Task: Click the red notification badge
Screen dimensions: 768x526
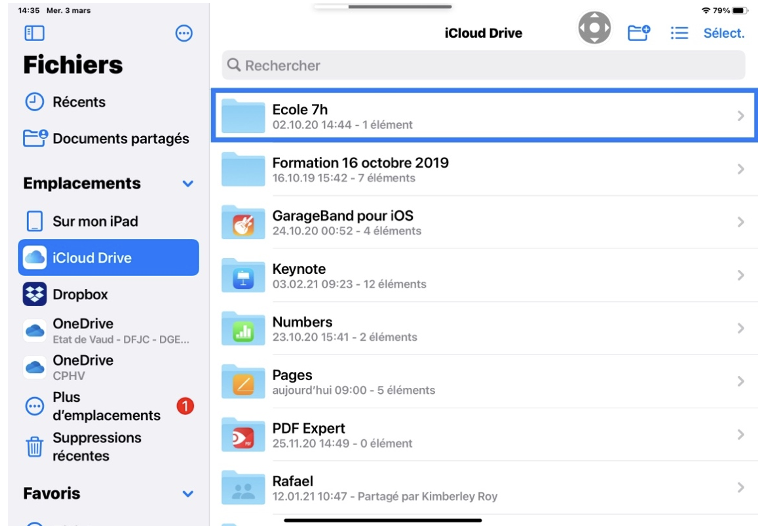Action: point(185,406)
